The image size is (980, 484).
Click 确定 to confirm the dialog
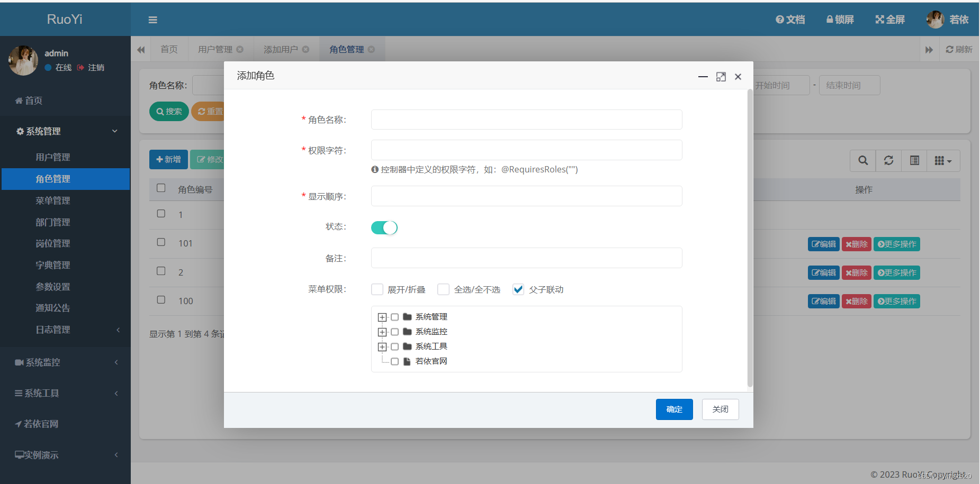pos(674,409)
